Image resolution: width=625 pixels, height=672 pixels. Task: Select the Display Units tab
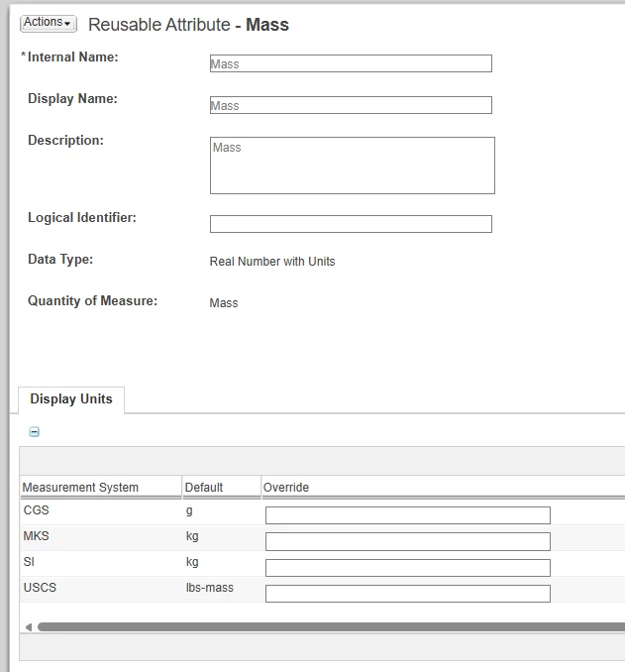71,399
